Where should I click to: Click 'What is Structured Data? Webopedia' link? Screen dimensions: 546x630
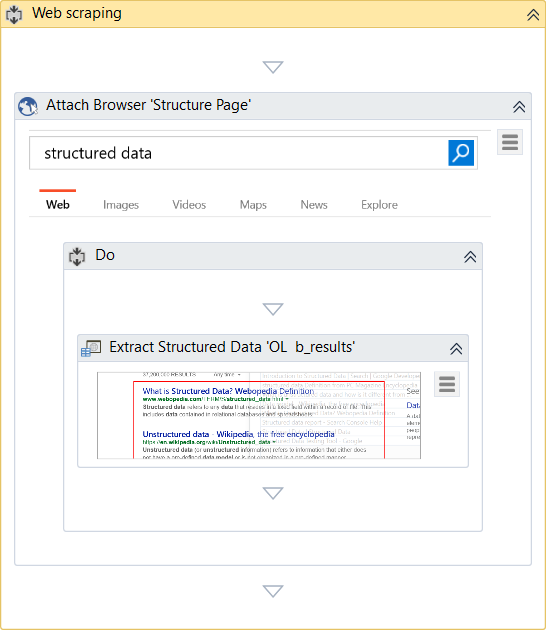point(228,391)
